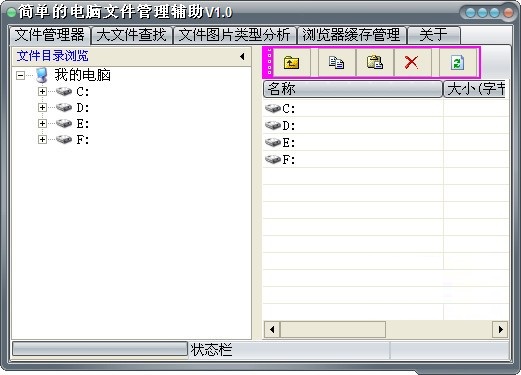Click the horizontal scrollbar right arrow

500,329
